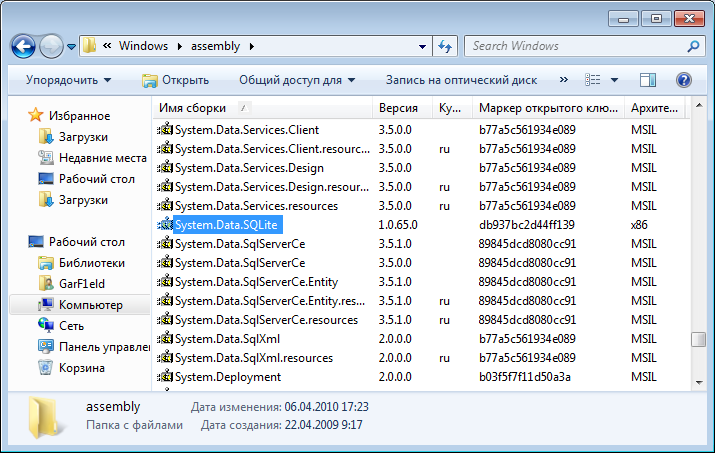Screen dimensions: 715x453
Task: Click the scroll up arrow
Action: [x=699, y=106]
